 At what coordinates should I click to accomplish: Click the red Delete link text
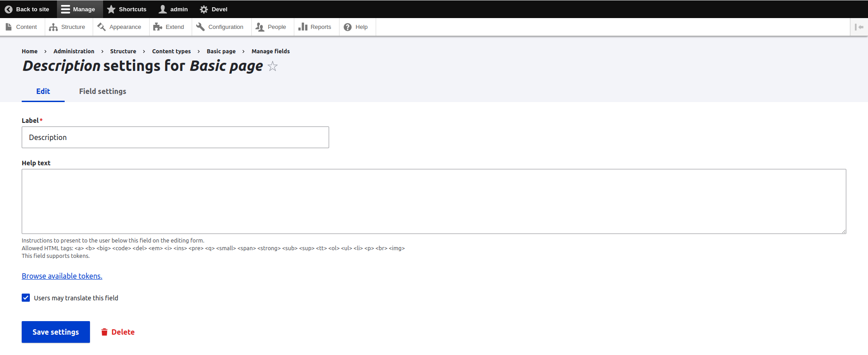(123, 332)
